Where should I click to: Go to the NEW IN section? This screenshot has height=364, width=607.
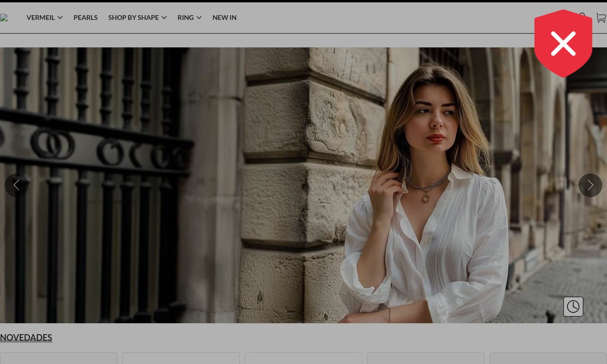[x=224, y=18]
